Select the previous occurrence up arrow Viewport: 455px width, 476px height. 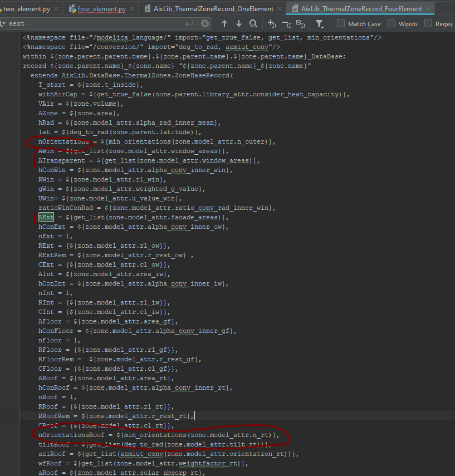click(223, 23)
